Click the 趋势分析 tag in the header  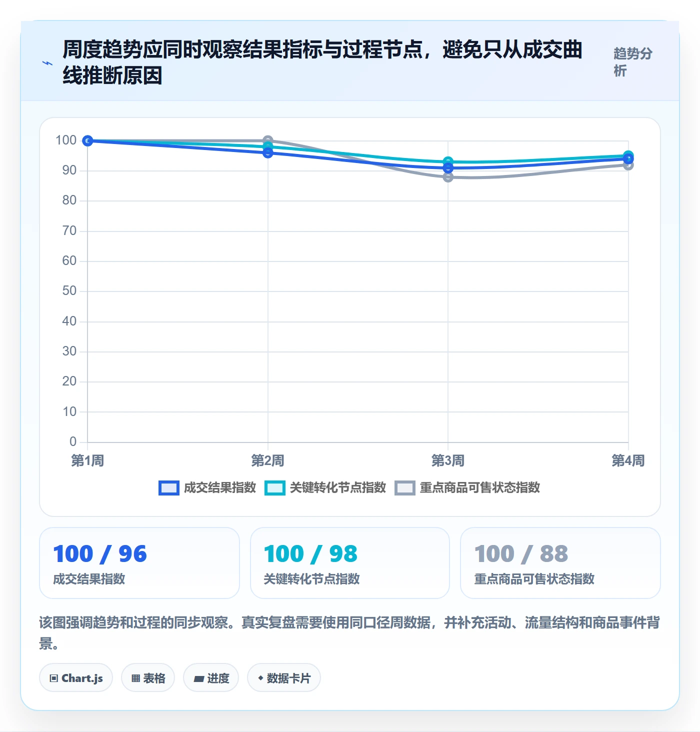point(633,62)
